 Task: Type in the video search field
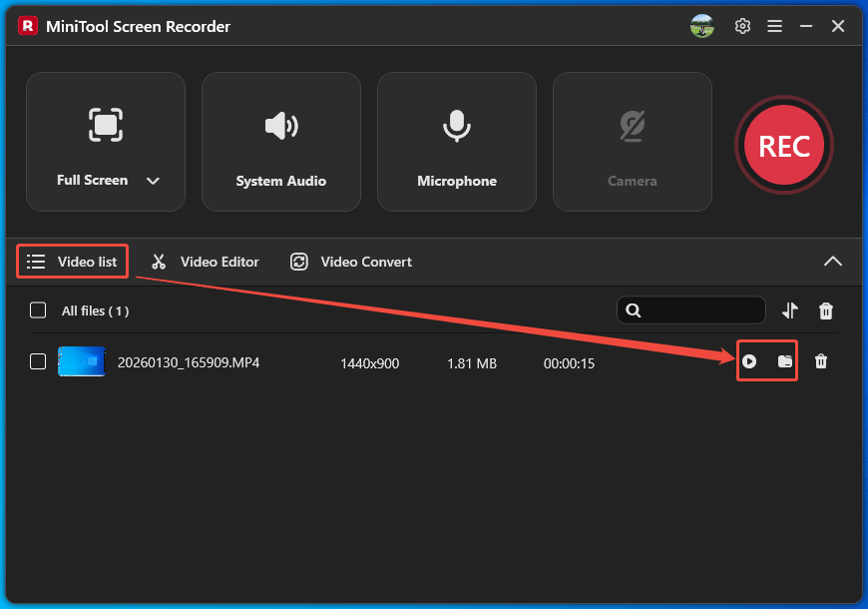tap(698, 310)
